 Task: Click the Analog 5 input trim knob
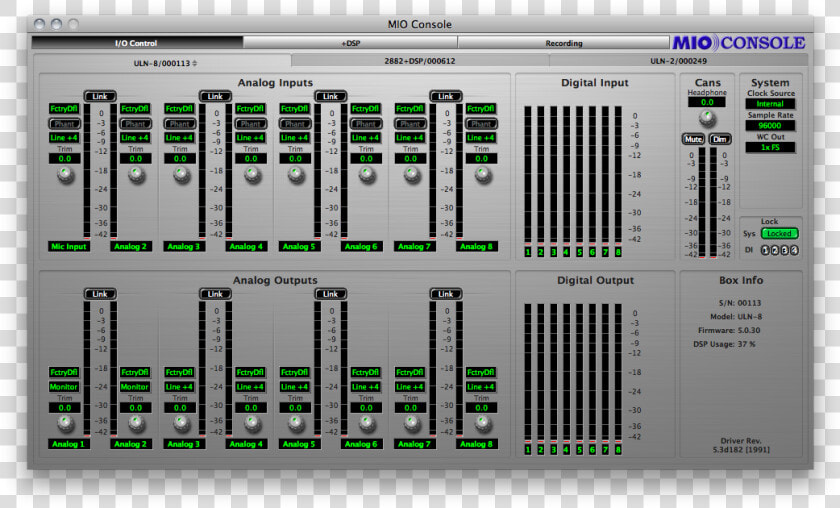coord(296,175)
